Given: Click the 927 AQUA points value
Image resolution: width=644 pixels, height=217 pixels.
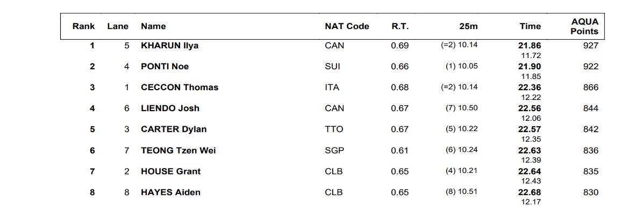Looking at the screenshot, I should click(x=590, y=46).
